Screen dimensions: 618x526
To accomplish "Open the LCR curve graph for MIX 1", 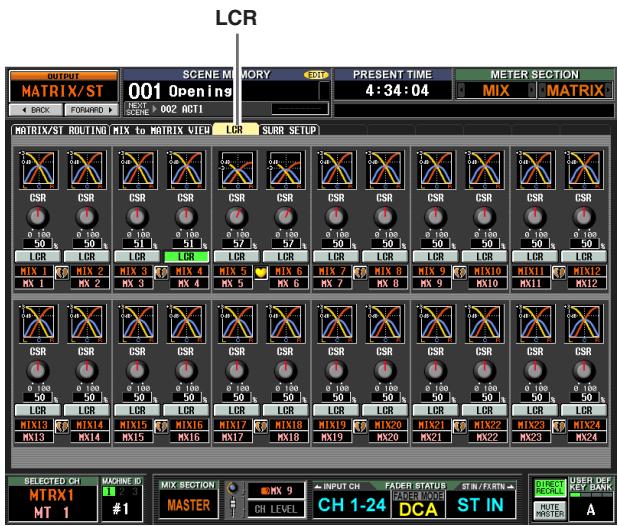I will [x=38, y=169].
